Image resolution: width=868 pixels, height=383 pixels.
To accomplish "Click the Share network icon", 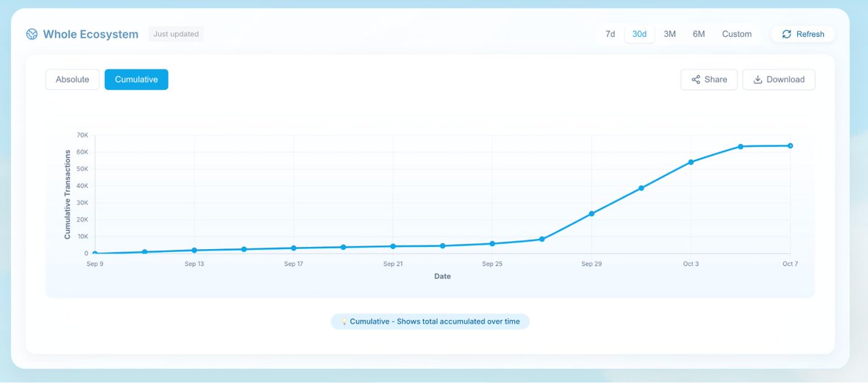I will pyautogui.click(x=695, y=80).
